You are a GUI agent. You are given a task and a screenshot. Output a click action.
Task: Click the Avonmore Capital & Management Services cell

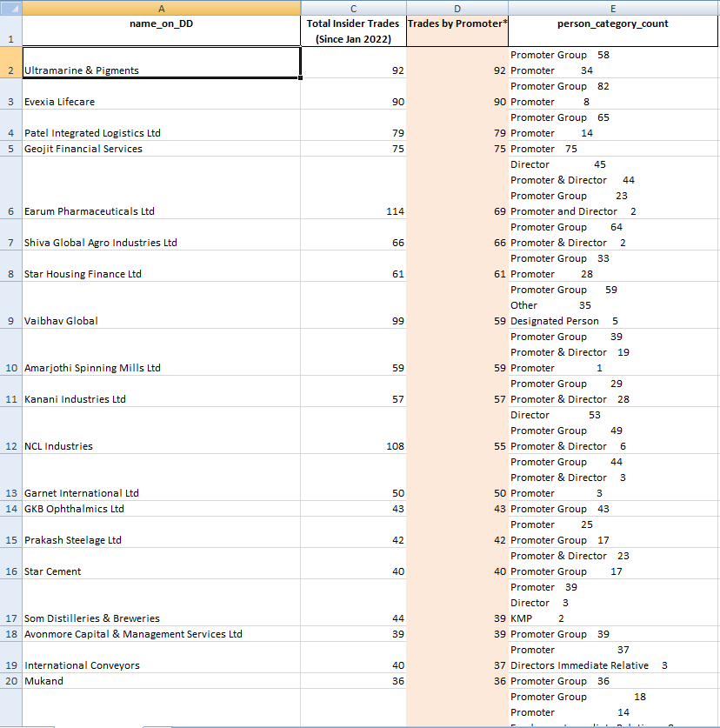[x=161, y=633]
